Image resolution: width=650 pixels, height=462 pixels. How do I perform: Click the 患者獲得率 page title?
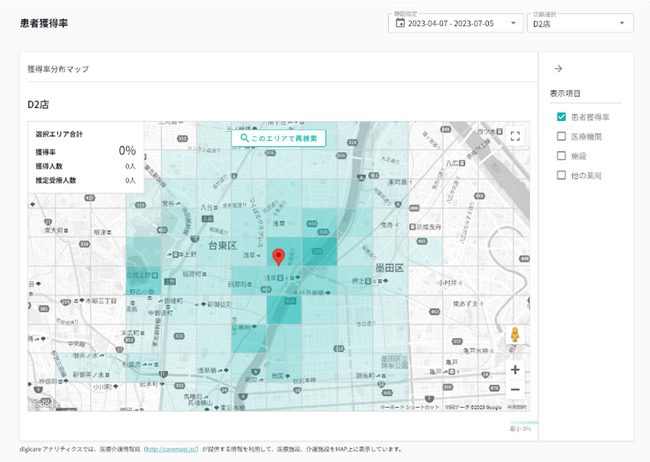pyautogui.click(x=44, y=23)
